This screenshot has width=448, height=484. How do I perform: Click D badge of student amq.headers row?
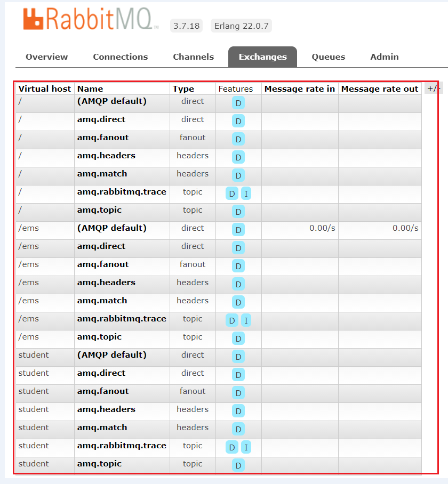pos(238,411)
